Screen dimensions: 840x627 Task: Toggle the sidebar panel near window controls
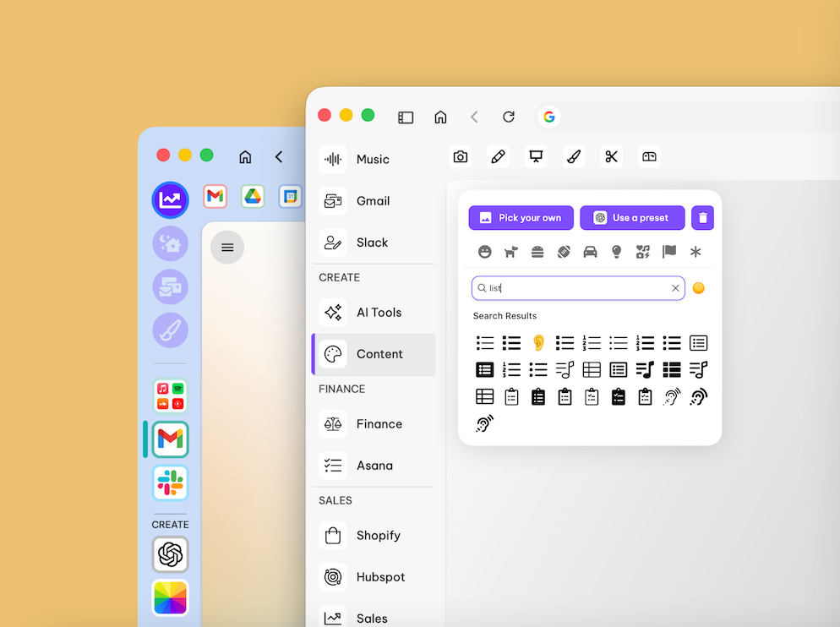[x=406, y=117]
